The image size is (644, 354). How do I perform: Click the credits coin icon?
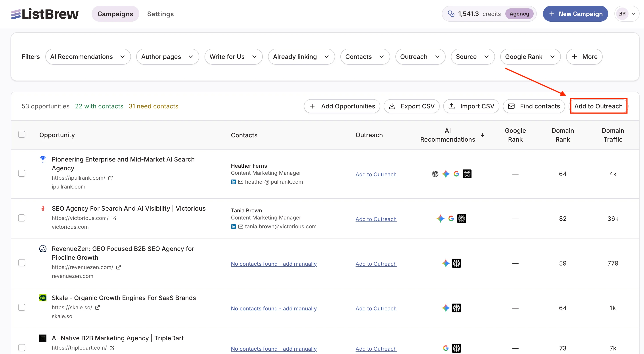coord(451,14)
